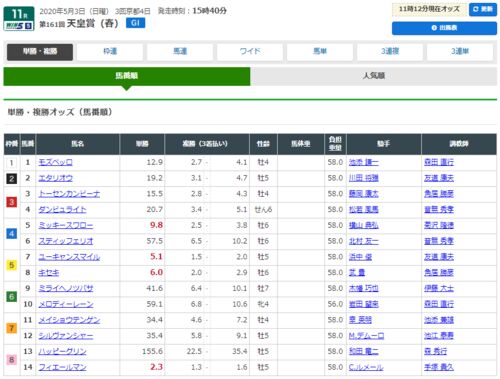Viewport: 500px width, 379px height.
Task: Click win odds value 9.8
Action: (156, 225)
